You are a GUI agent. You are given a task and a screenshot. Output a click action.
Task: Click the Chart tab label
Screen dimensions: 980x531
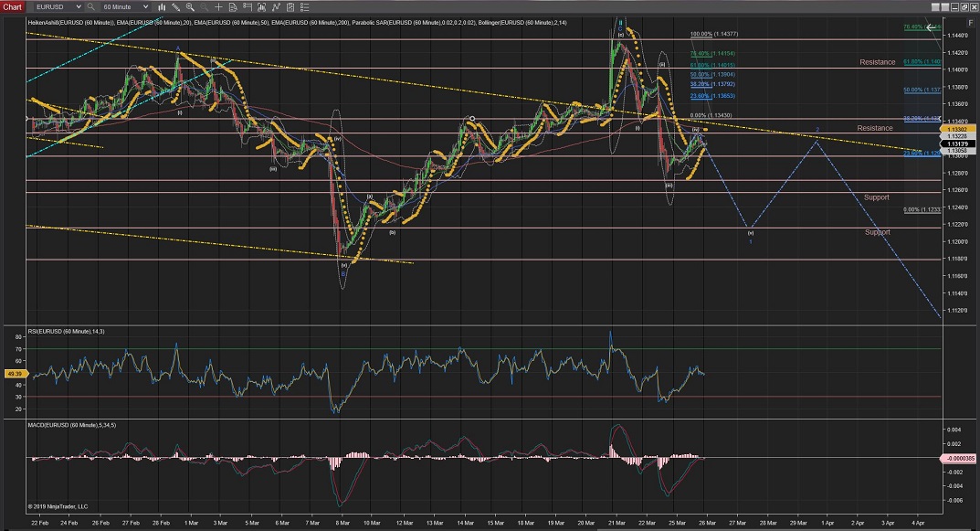click(x=12, y=7)
